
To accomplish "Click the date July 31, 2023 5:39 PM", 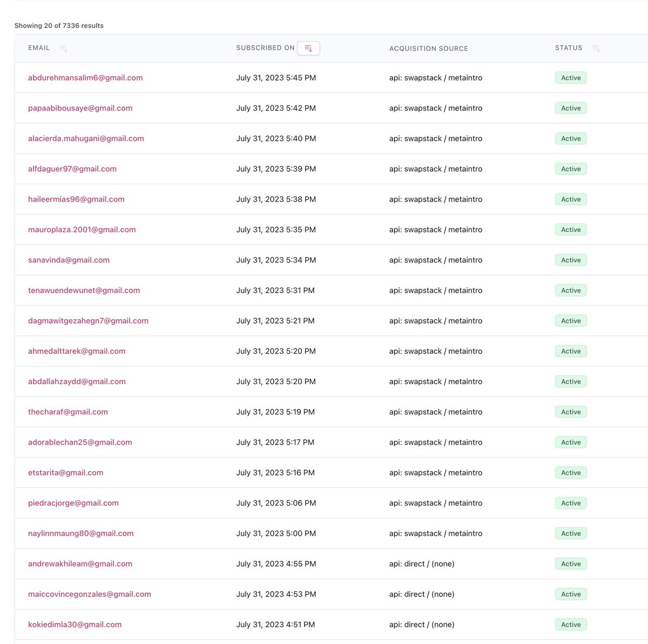I will [x=276, y=169].
